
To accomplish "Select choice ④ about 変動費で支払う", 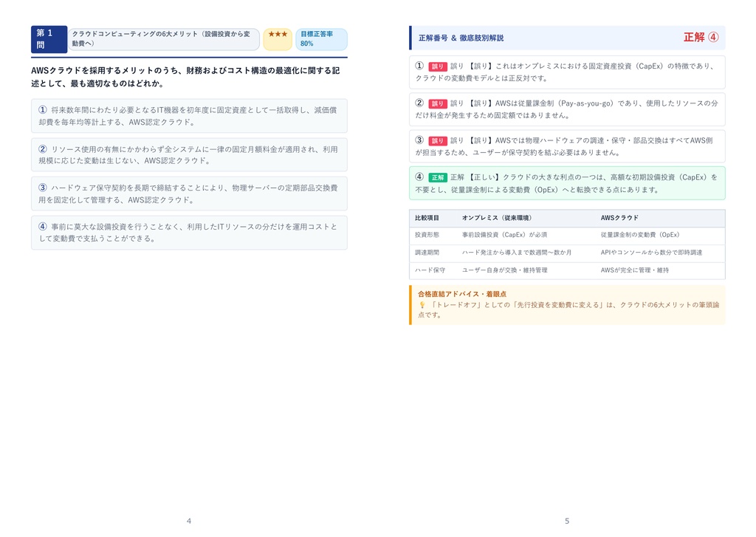I will (x=189, y=233).
